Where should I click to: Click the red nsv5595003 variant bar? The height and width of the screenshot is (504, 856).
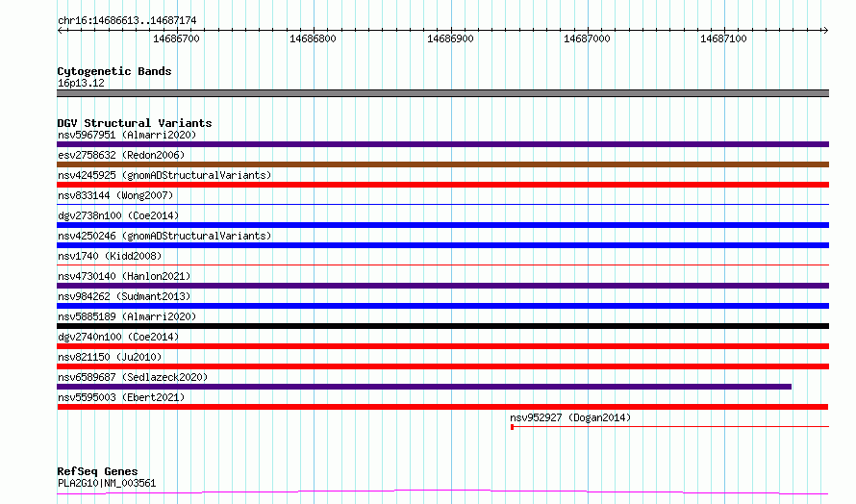point(442,407)
